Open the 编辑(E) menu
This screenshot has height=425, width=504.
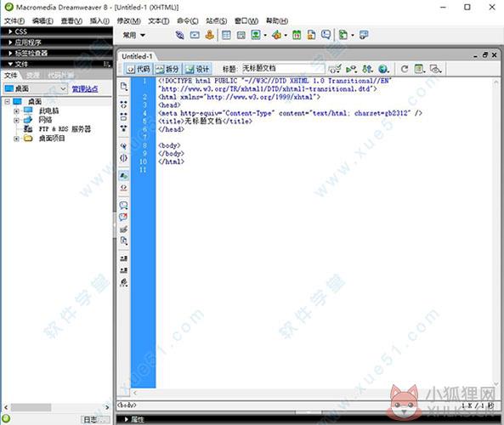pyautogui.click(x=42, y=21)
